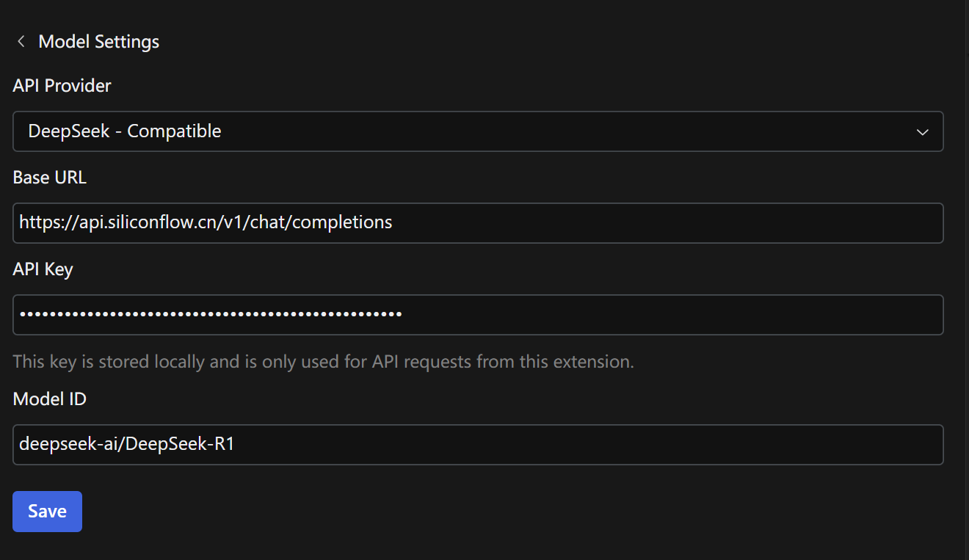Place cursor on siliconflow URL text
Image resolution: width=969 pixels, height=560 pixels.
click(x=206, y=222)
